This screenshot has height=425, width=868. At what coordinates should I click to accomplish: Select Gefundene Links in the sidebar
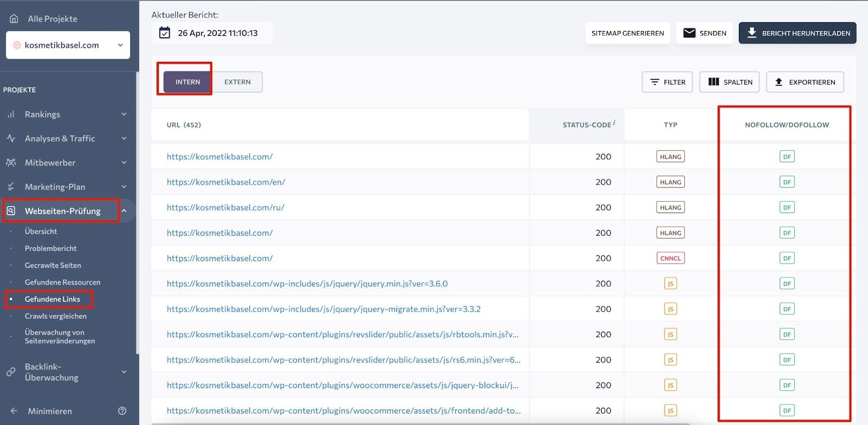pyautogui.click(x=52, y=299)
